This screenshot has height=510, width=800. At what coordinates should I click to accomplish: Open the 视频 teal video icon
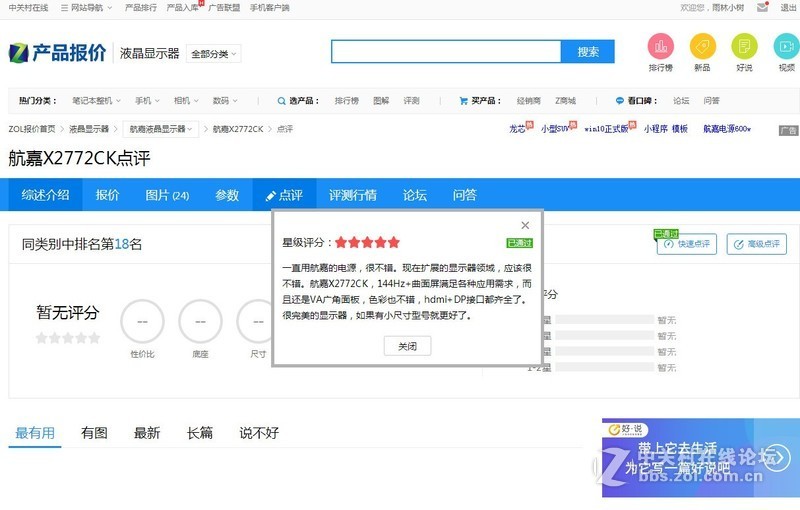786,46
